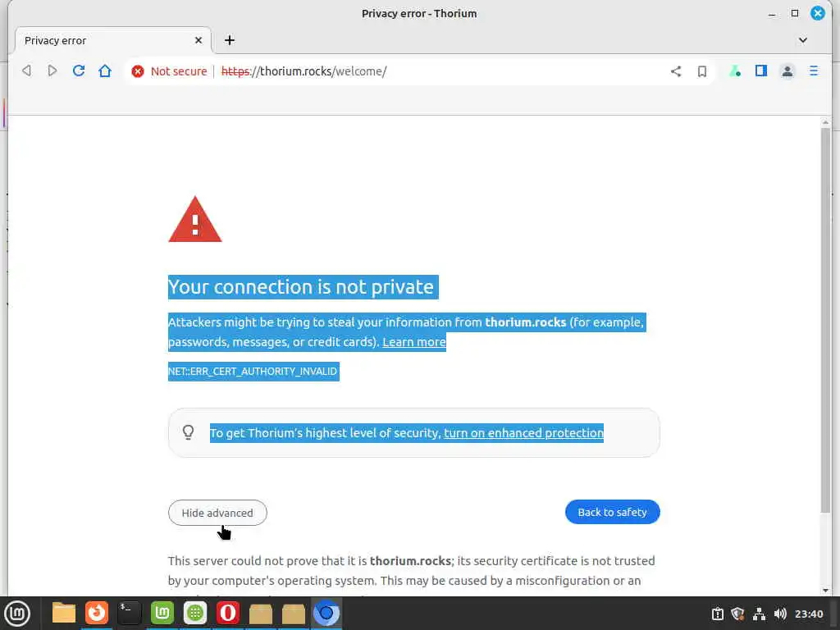Open the green dotted-grid taskbar app
The height and width of the screenshot is (630, 840).
(195, 614)
